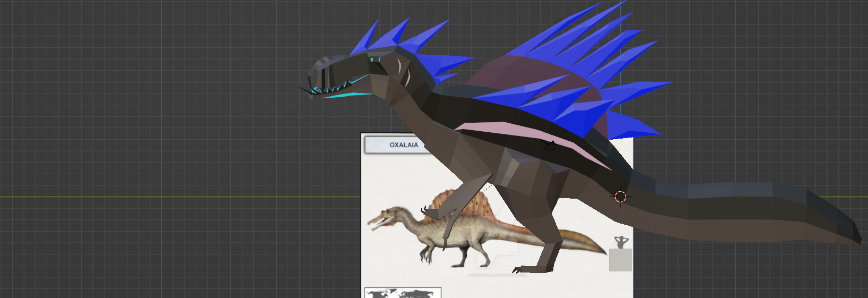The height and width of the screenshot is (298, 868).
Task: Click the gray square beneath the human silhouette
Action: coord(620,260)
